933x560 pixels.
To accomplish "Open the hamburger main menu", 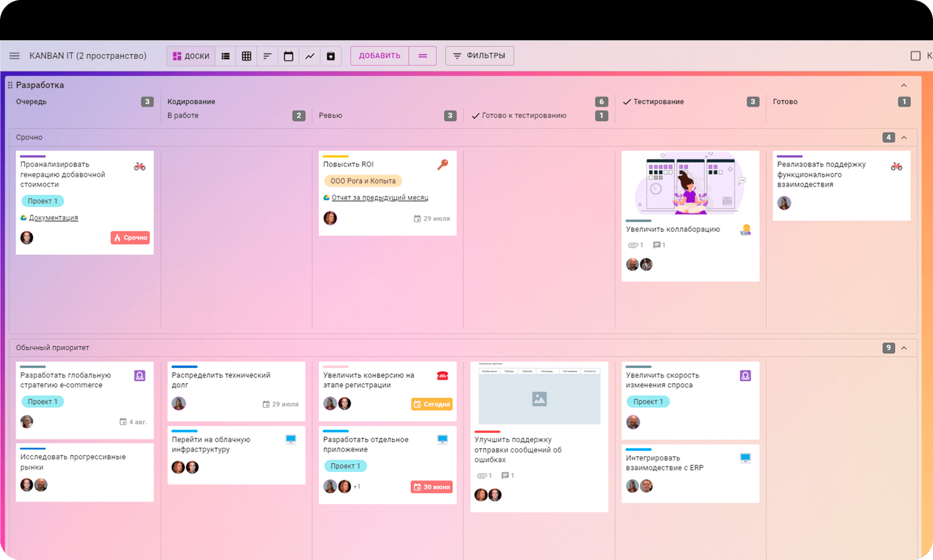I will (x=14, y=56).
